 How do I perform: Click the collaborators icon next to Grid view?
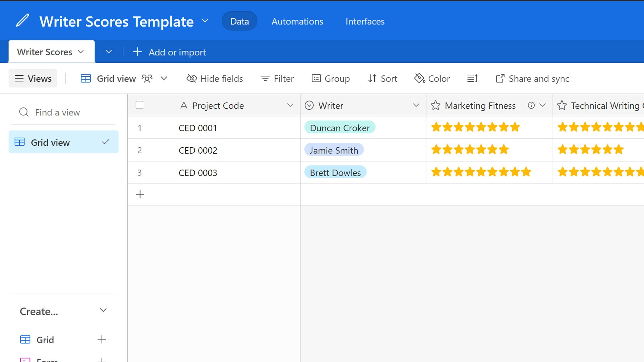[147, 78]
